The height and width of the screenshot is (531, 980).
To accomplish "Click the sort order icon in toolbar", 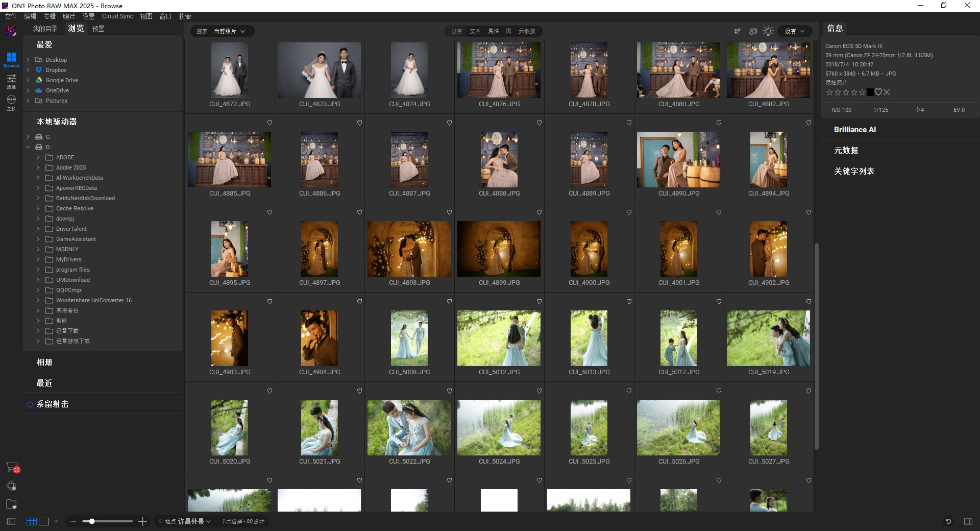I will click(x=737, y=31).
